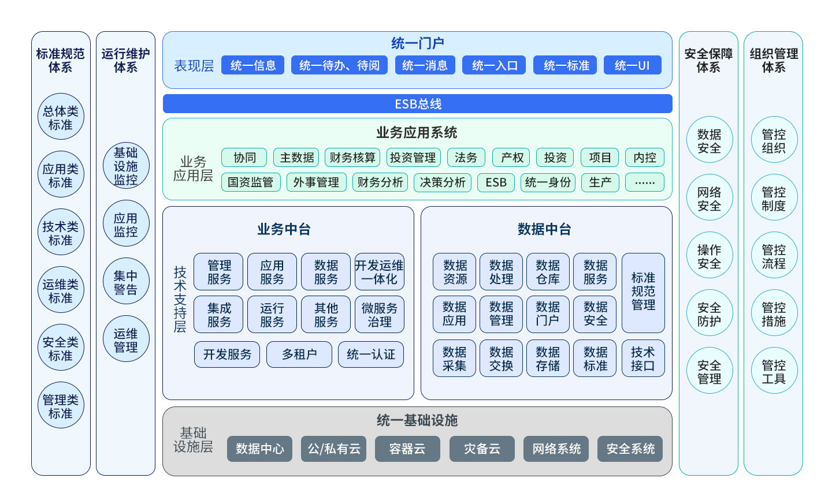The width and height of the screenshot is (832, 504).
Task: Click the 多租户 box
Action: tap(299, 354)
